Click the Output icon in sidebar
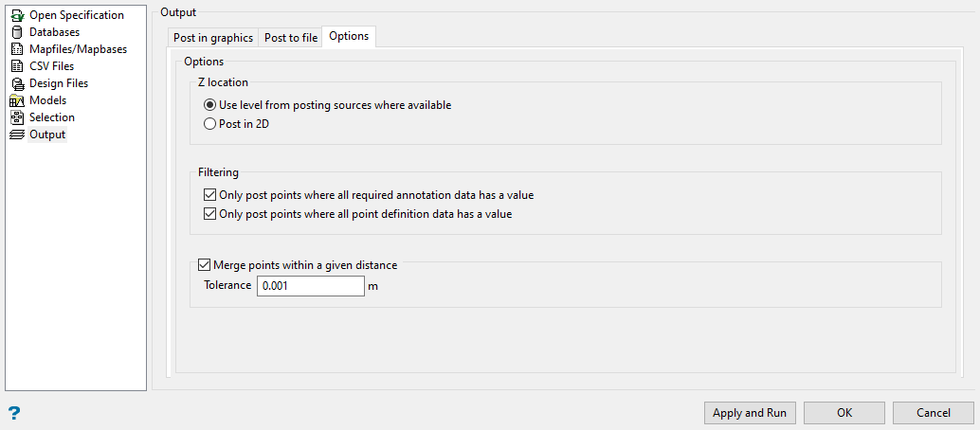 tap(16, 134)
